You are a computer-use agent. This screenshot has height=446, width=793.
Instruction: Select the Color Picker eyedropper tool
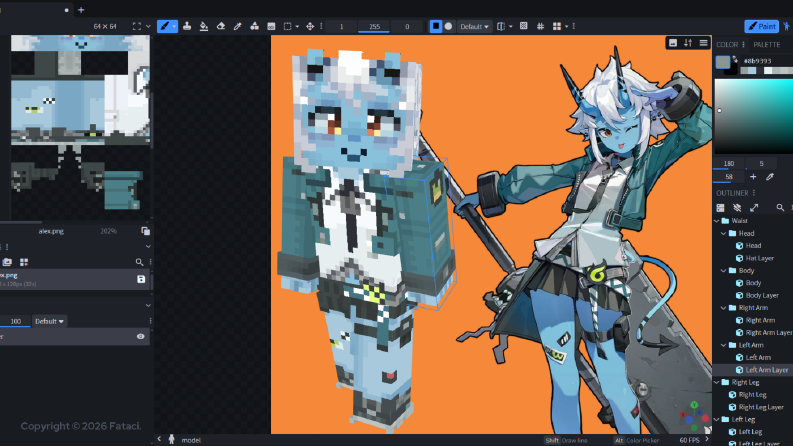point(237,26)
